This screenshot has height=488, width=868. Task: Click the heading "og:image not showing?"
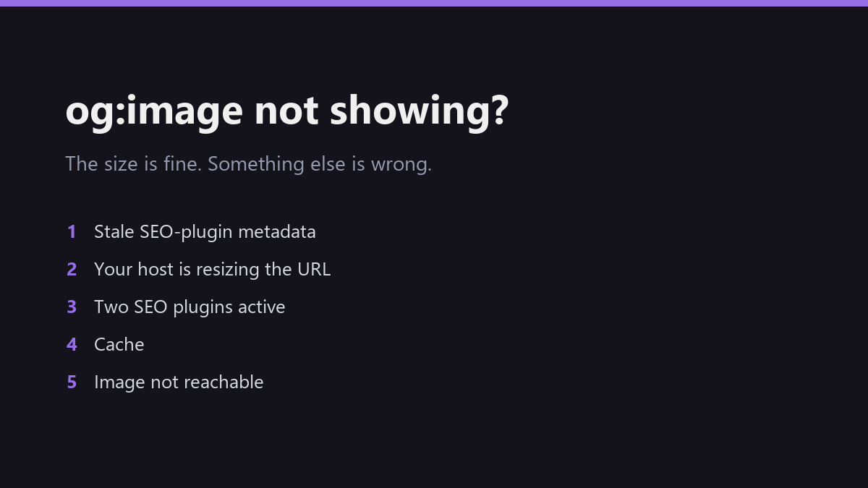(x=287, y=111)
